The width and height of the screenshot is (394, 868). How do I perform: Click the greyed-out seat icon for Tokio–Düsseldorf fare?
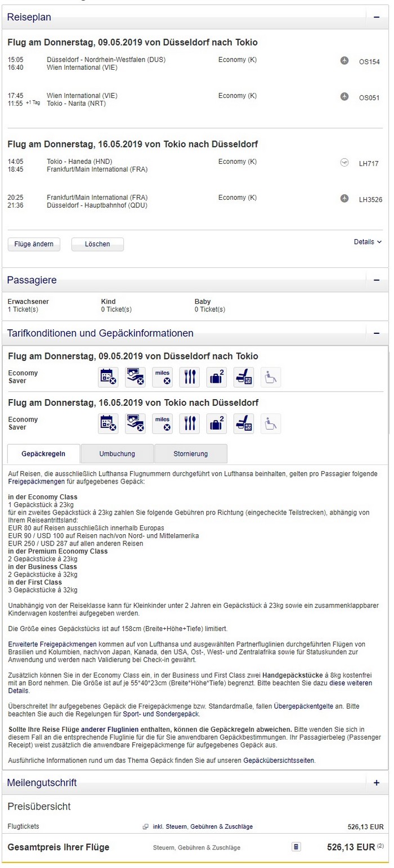[271, 423]
